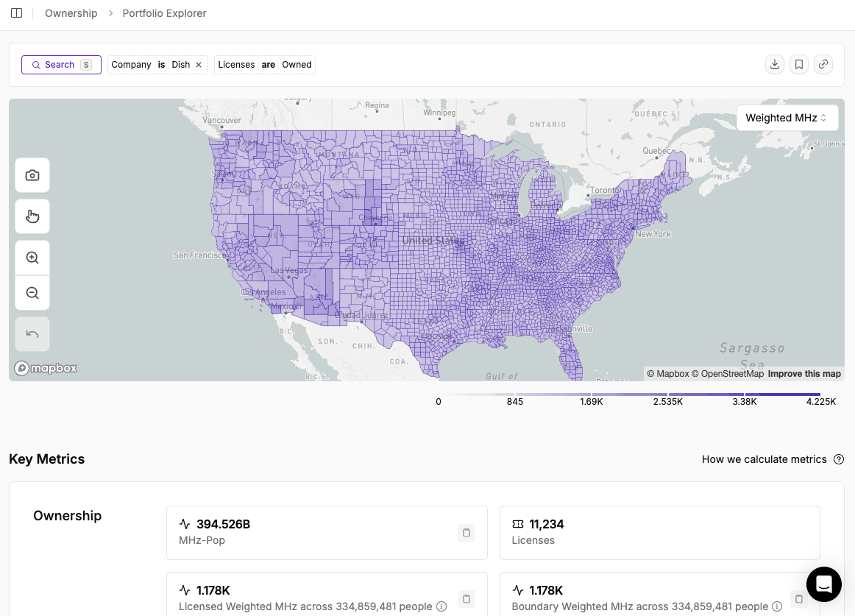This screenshot has height=616, width=855.
Task: Copy share link icon
Action: [823, 65]
